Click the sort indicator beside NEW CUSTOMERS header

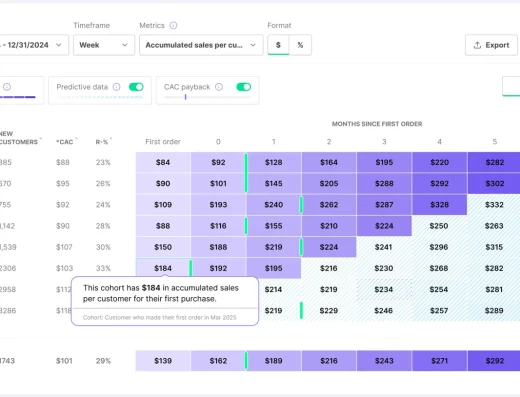point(41,139)
